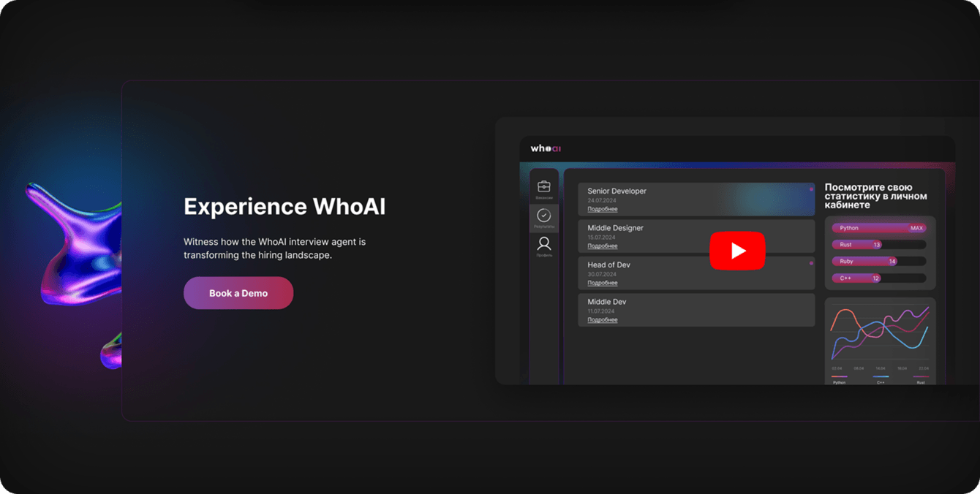Viewport: 980px width, 494px height.
Task: Click the Ruby skill bar showing 14
Action: coord(879,262)
